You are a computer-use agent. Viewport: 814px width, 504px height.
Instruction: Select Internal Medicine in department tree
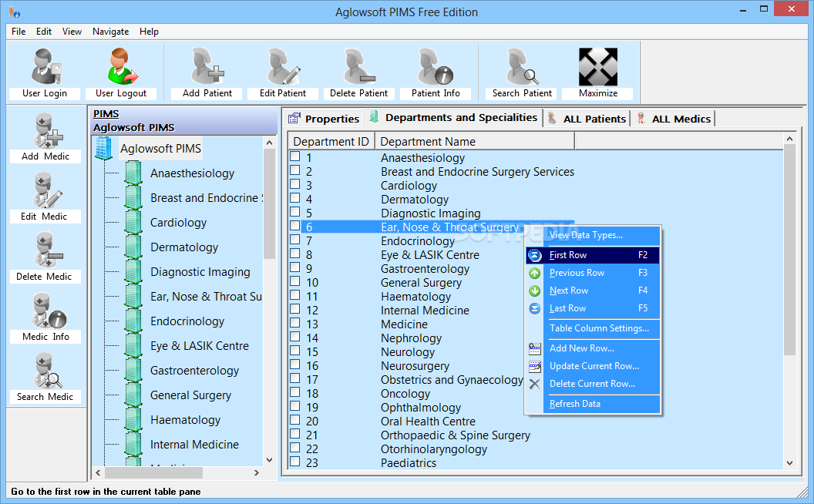pyautogui.click(x=194, y=445)
